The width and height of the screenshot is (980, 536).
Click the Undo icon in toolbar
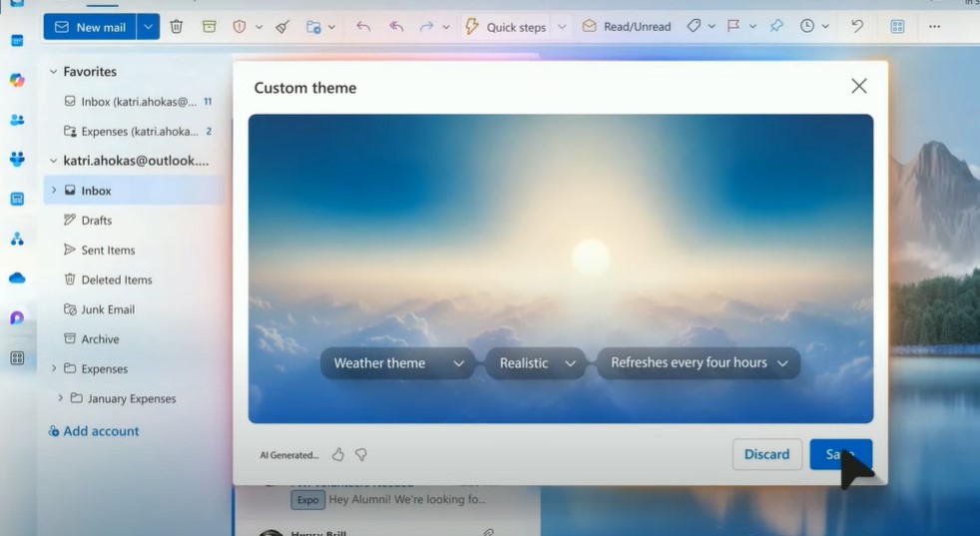point(857,27)
